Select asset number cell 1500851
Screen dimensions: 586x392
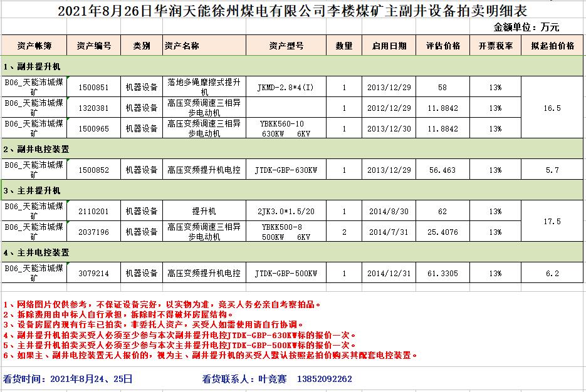click(x=93, y=87)
